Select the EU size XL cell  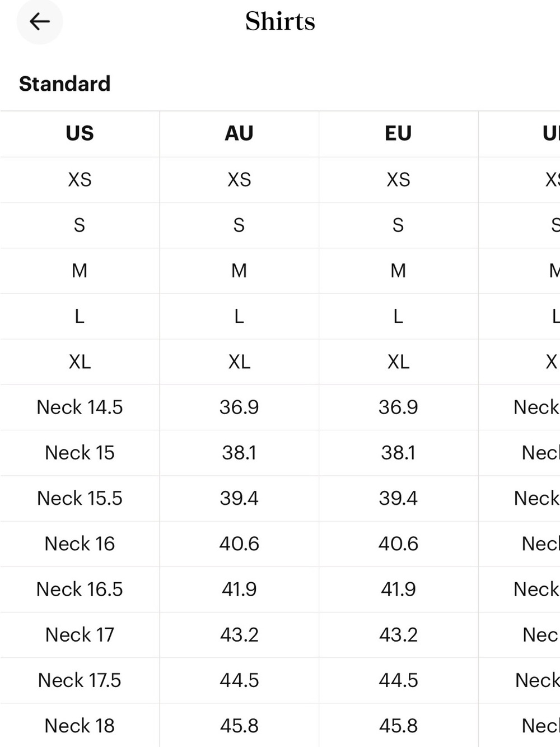(398, 361)
